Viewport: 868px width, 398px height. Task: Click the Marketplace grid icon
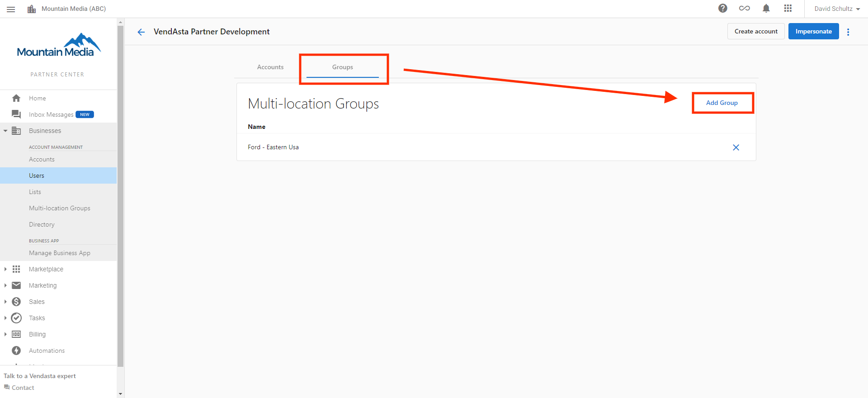tap(16, 269)
